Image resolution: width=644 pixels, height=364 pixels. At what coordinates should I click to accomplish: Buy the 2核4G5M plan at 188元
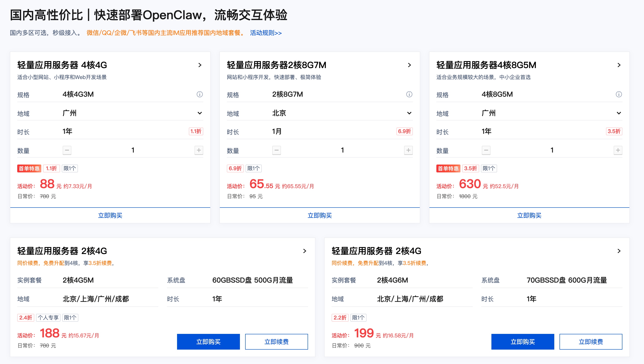[x=208, y=342]
